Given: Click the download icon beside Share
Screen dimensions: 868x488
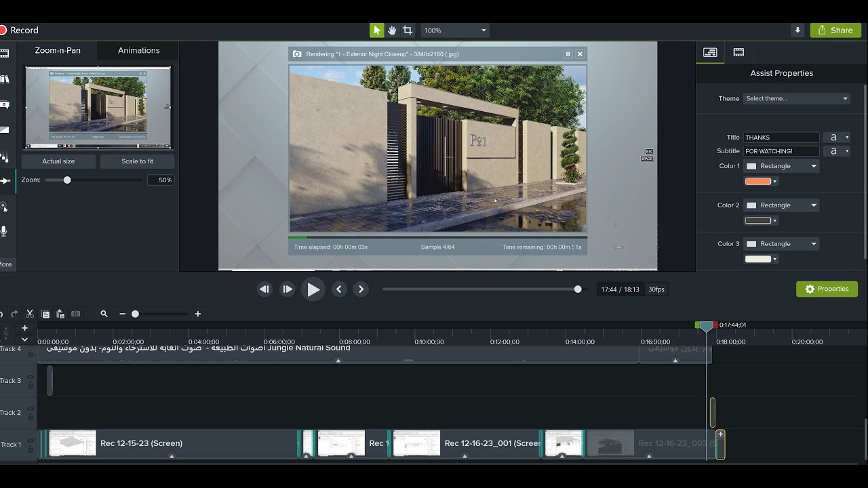Looking at the screenshot, I should click(797, 30).
